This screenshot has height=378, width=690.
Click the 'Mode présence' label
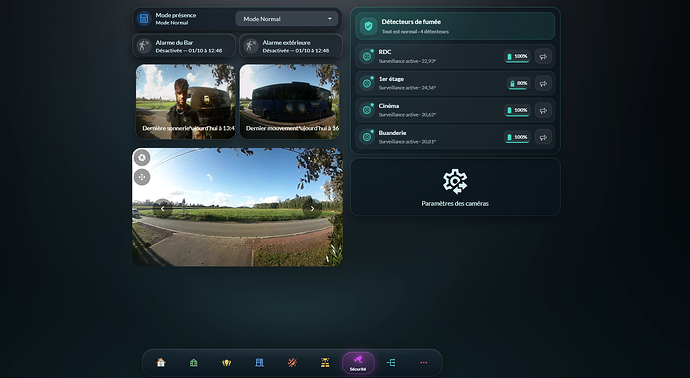pos(176,15)
